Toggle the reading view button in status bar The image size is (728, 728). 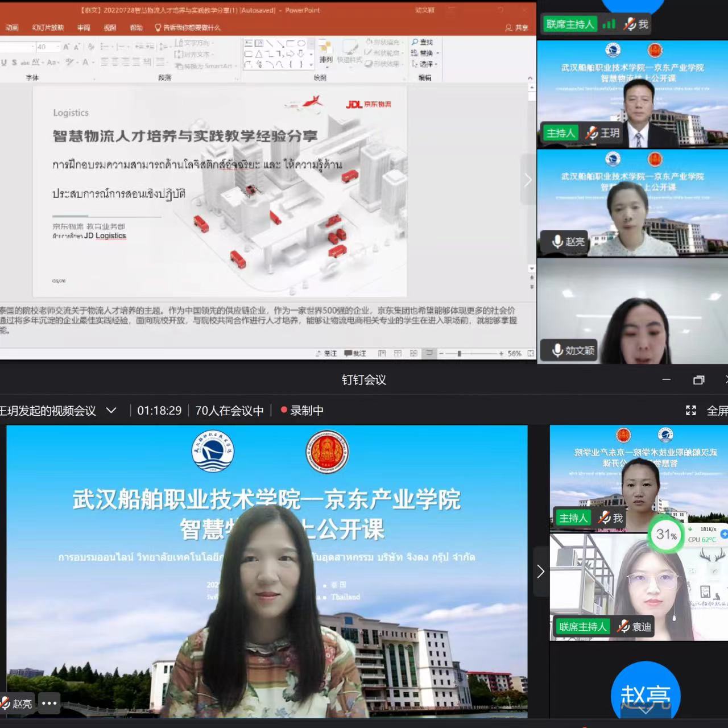[x=413, y=353]
